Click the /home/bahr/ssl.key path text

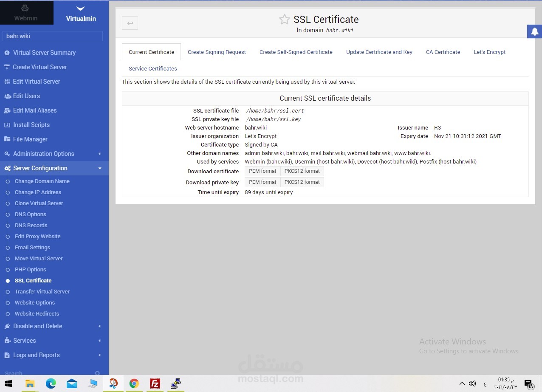click(x=274, y=119)
